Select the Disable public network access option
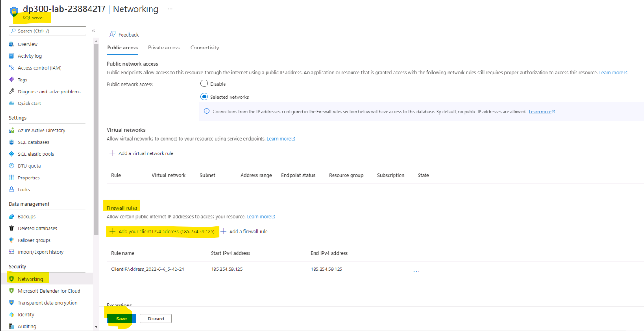Image resolution: width=644 pixels, height=331 pixels. click(x=204, y=83)
